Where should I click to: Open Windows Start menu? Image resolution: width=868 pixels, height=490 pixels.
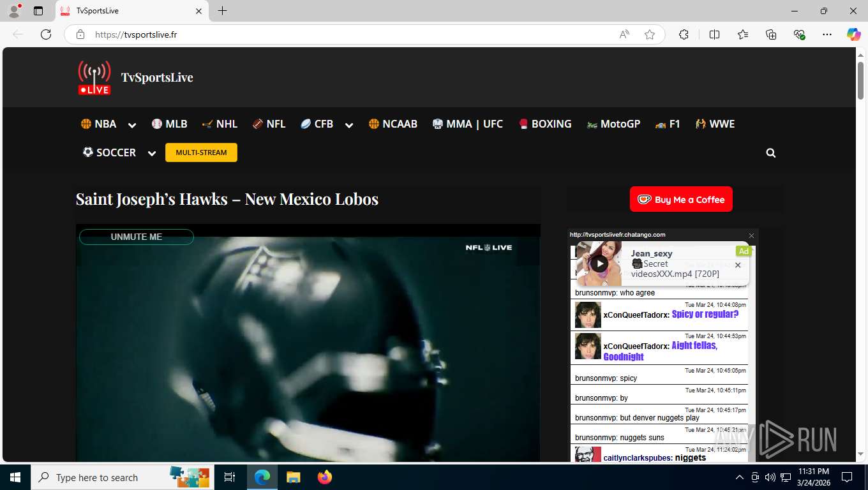pyautogui.click(x=15, y=477)
